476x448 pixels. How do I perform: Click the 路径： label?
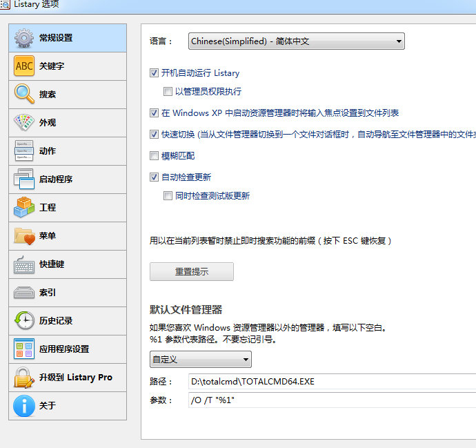click(161, 382)
